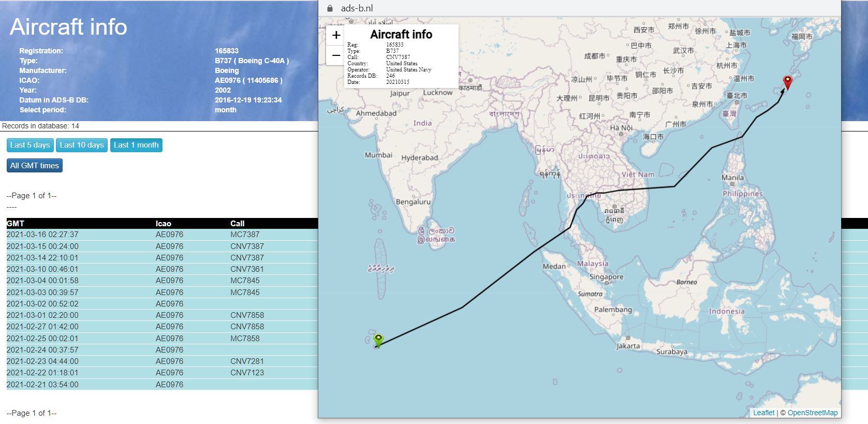Open the Leaflet attribution link

[x=764, y=413]
